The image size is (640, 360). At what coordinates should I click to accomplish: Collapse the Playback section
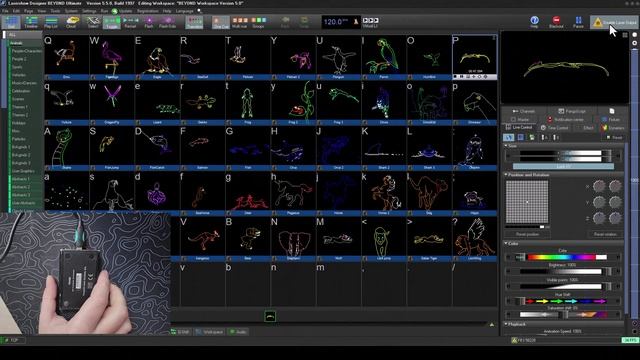[506, 324]
